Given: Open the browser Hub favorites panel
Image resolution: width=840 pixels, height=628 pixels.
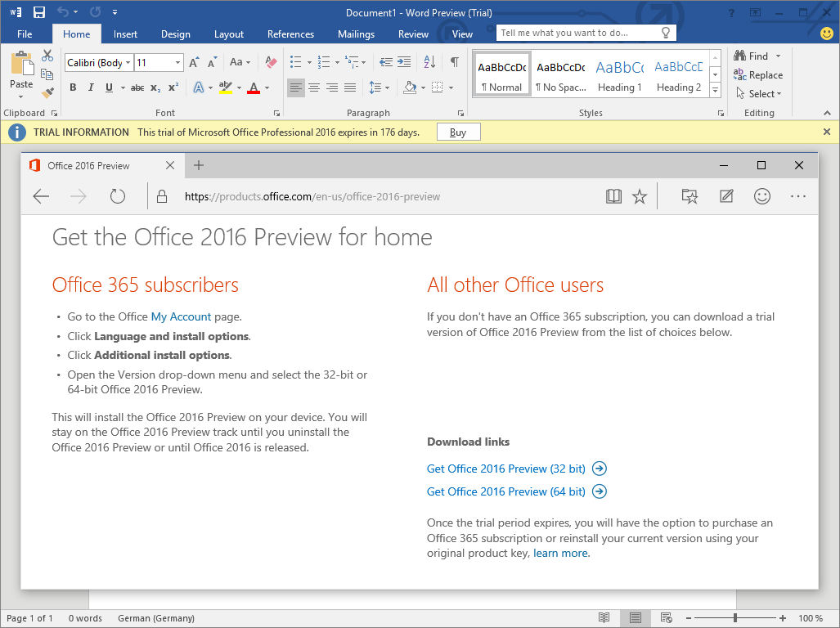Looking at the screenshot, I should click(690, 197).
